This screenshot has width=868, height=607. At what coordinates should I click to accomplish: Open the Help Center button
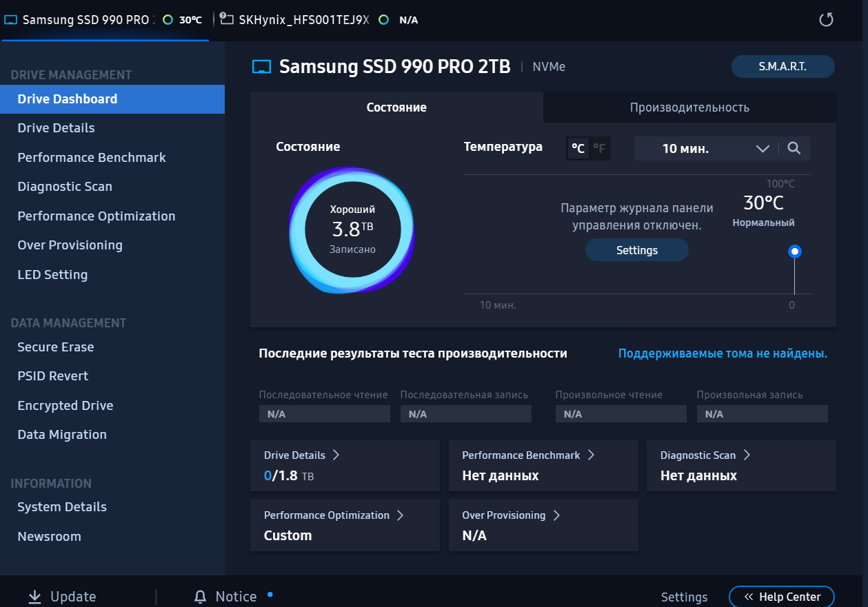(782, 597)
